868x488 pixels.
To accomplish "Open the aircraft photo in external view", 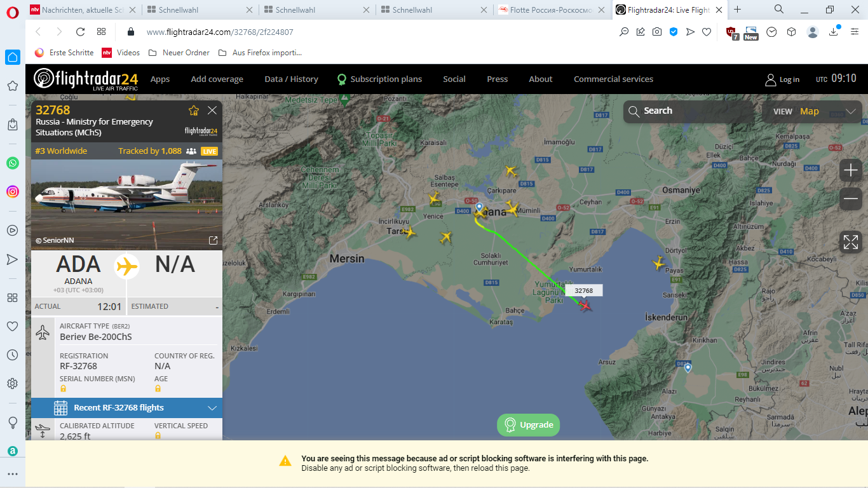I will coord(214,240).
